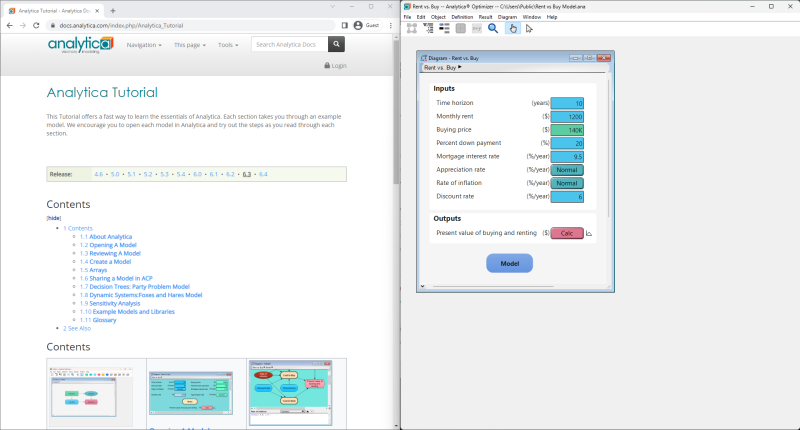Open the 1.1 About Analytica link
Viewport: 800px width, 430px height.
pyautogui.click(x=106, y=237)
